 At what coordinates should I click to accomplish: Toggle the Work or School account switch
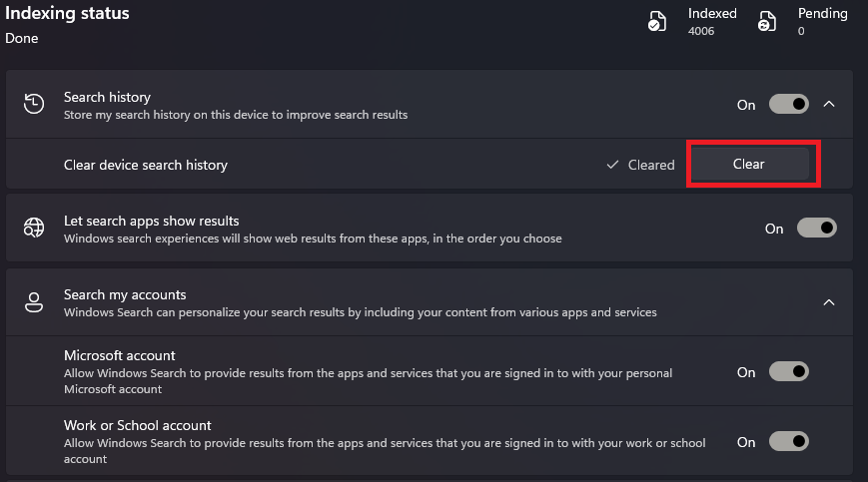(789, 441)
